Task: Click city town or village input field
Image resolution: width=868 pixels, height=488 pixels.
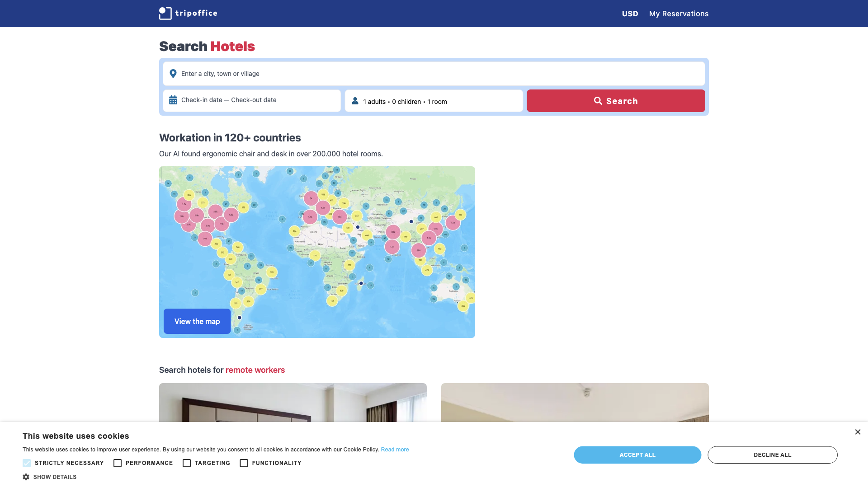Action: tap(434, 73)
